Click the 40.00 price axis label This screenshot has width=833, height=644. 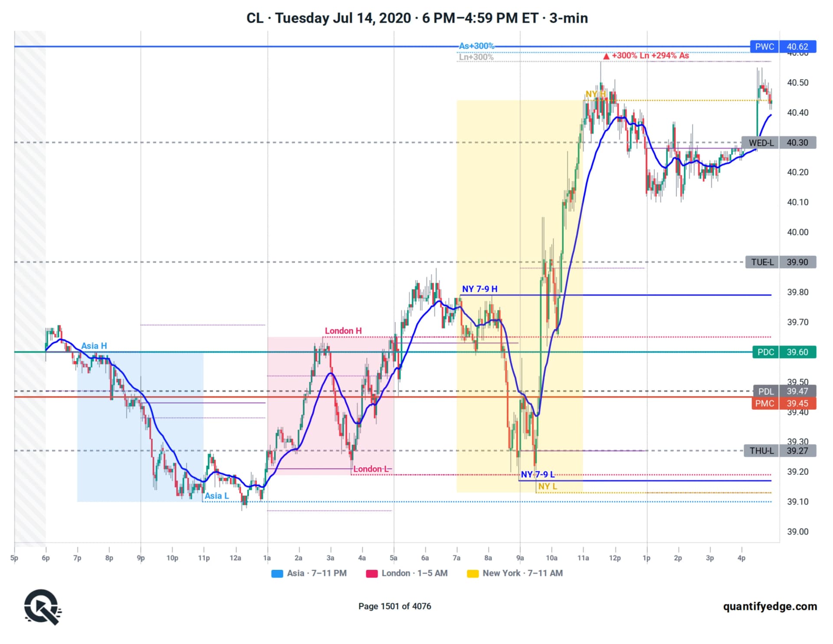(x=797, y=232)
